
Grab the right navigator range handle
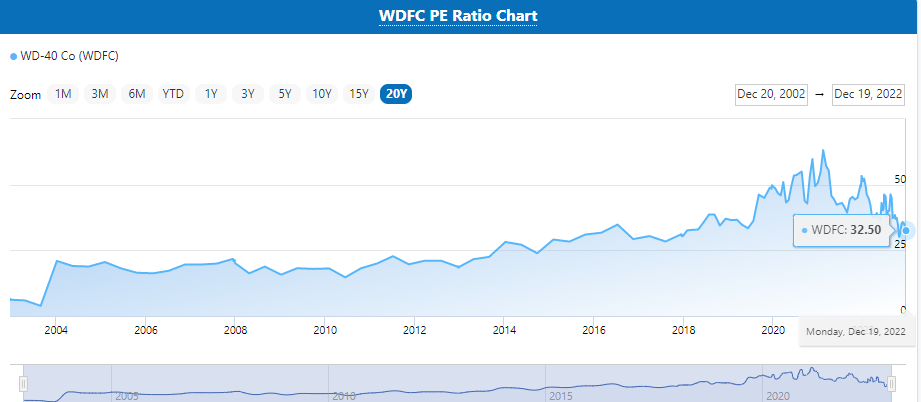pyautogui.click(x=892, y=384)
